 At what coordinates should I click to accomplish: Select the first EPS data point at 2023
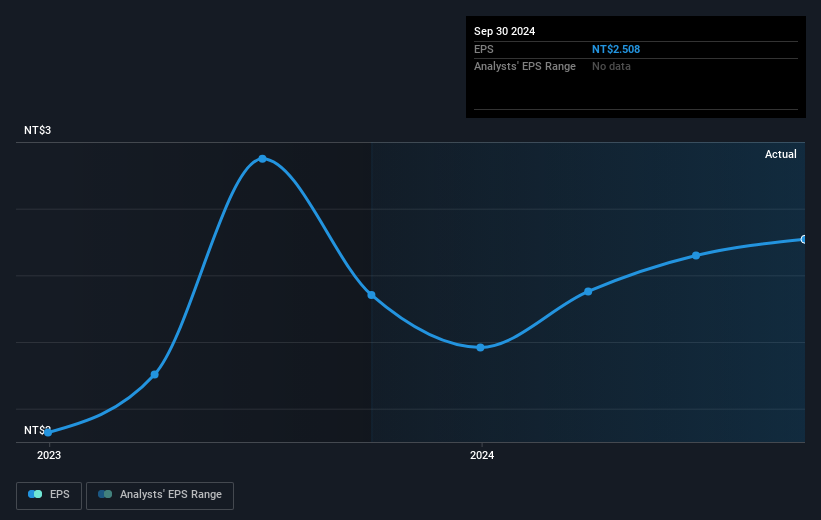(48, 433)
